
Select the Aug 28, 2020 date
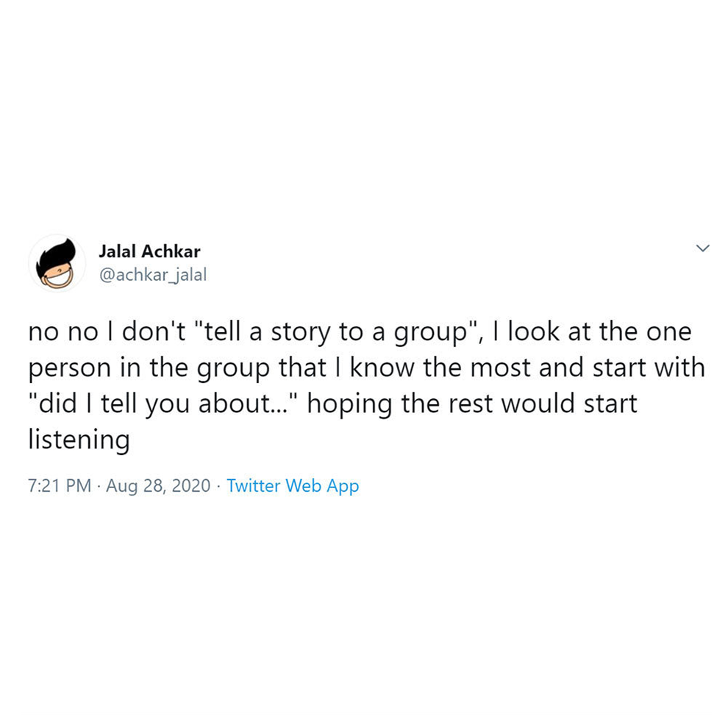coord(158,486)
